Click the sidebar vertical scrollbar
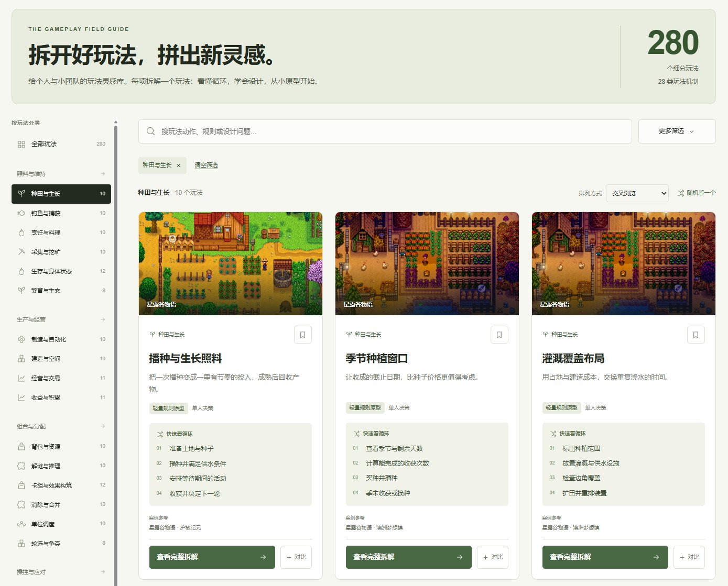Viewport: 728px width, 586px height. click(x=116, y=356)
